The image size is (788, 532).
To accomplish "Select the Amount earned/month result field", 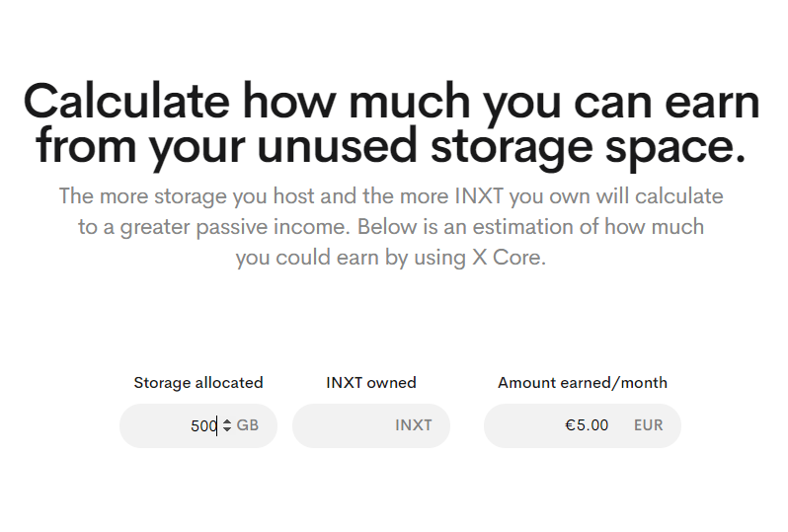I will (x=582, y=425).
